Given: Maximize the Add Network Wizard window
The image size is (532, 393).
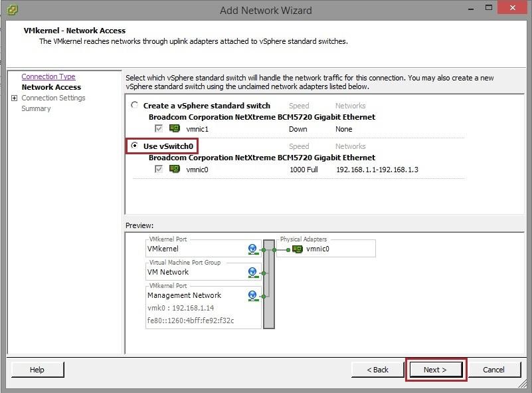Looking at the screenshot, I should [x=489, y=8].
